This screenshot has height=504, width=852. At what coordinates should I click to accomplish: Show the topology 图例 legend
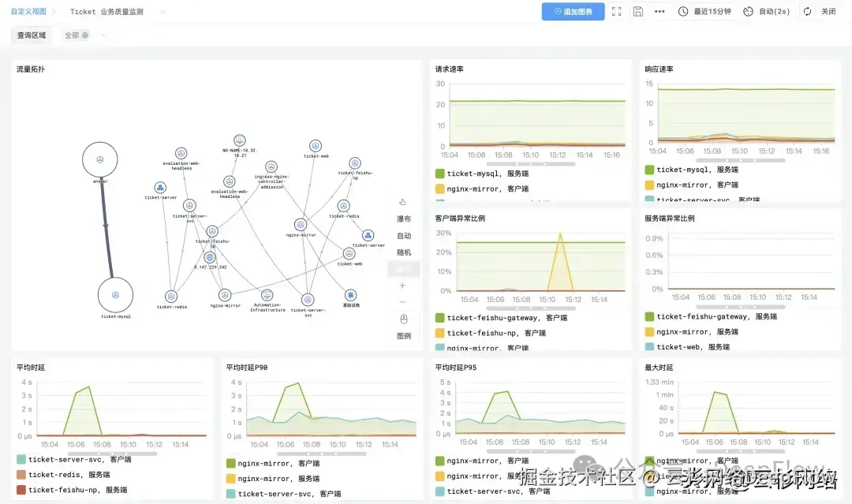[404, 336]
